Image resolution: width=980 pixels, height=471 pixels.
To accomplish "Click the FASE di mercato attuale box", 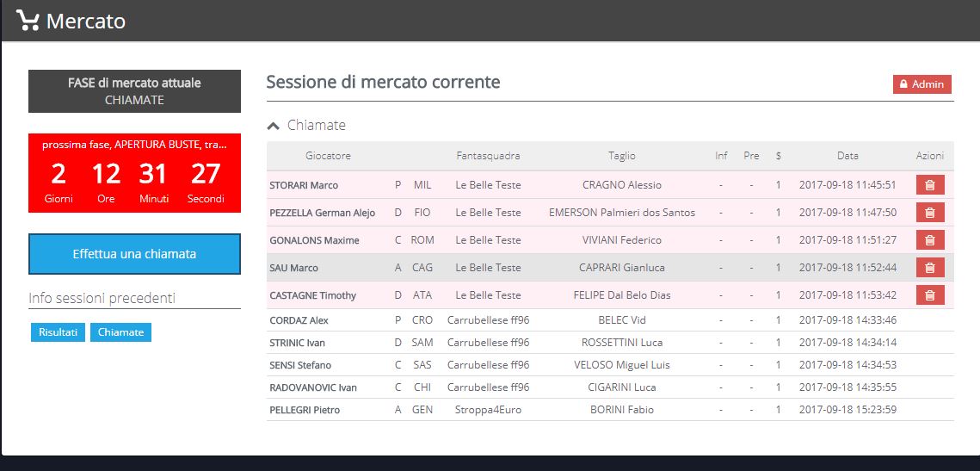I will coord(134,91).
